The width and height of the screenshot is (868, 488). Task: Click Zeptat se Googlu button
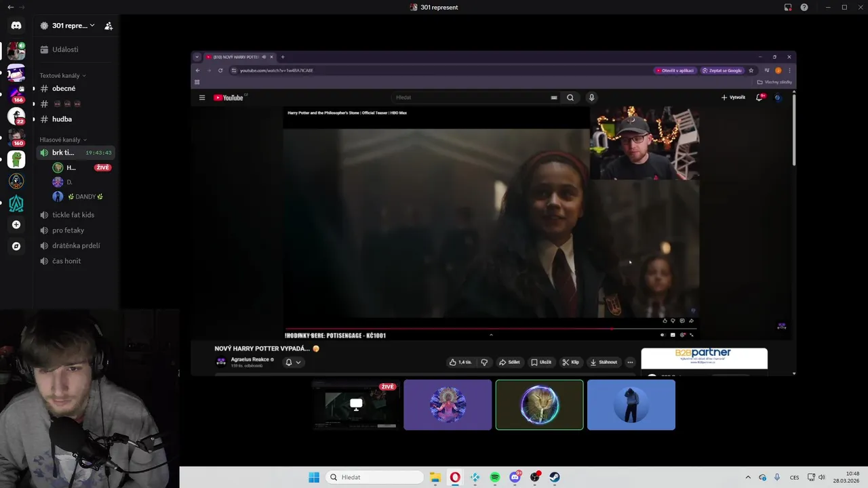[722, 70]
